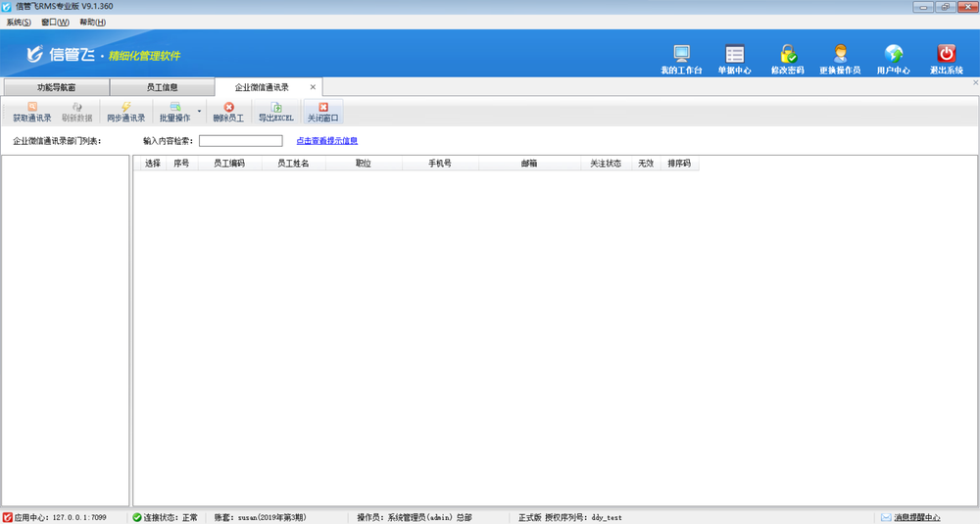Export list with 导出EXCEL button

pos(275,112)
